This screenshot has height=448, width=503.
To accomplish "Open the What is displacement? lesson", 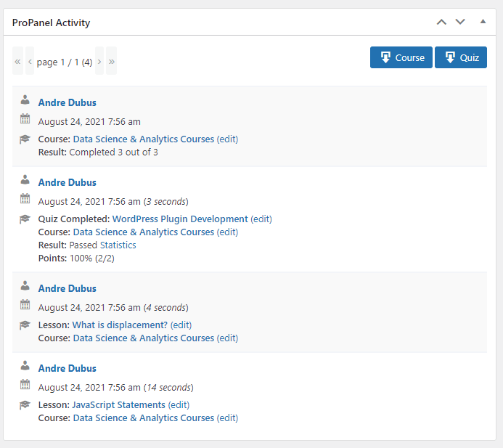I will [120, 325].
